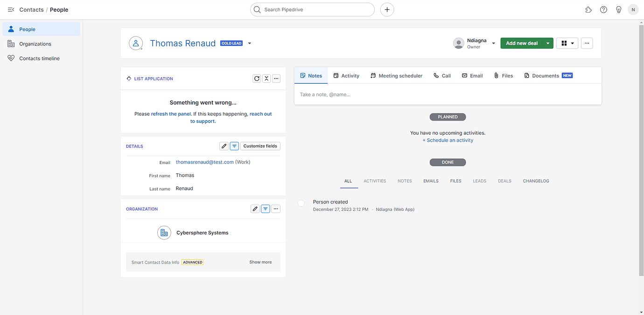The height and width of the screenshot is (315, 644).
Task: Select the DEALS history filter
Action: click(504, 181)
